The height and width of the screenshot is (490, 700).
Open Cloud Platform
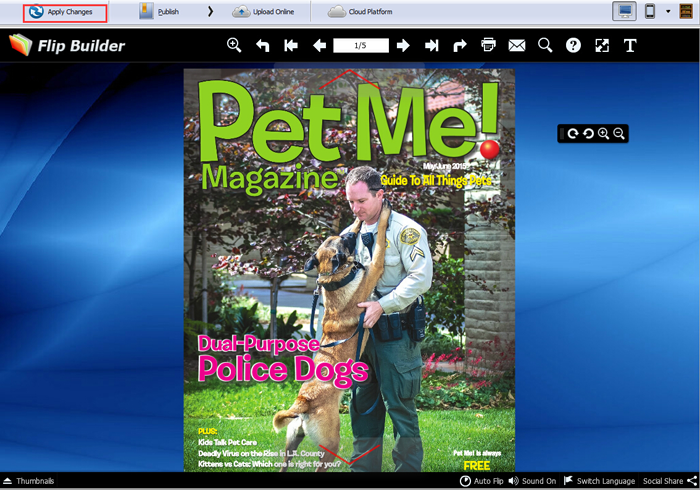(360, 12)
